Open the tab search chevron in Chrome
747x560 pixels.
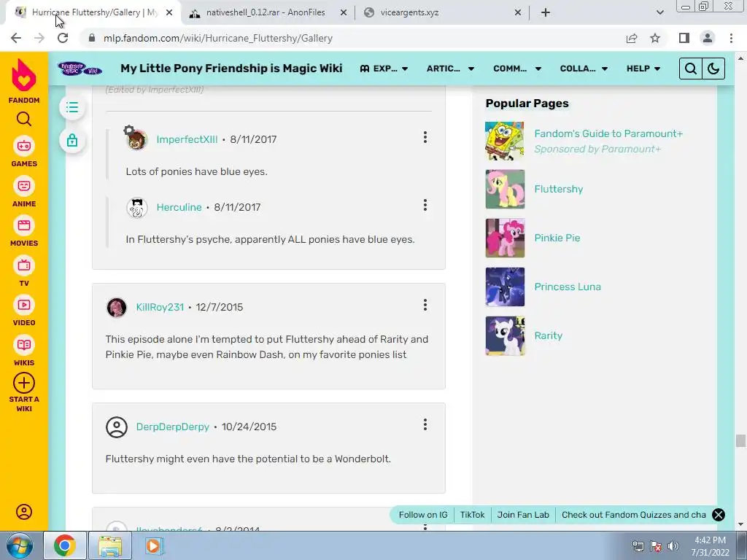[659, 12]
